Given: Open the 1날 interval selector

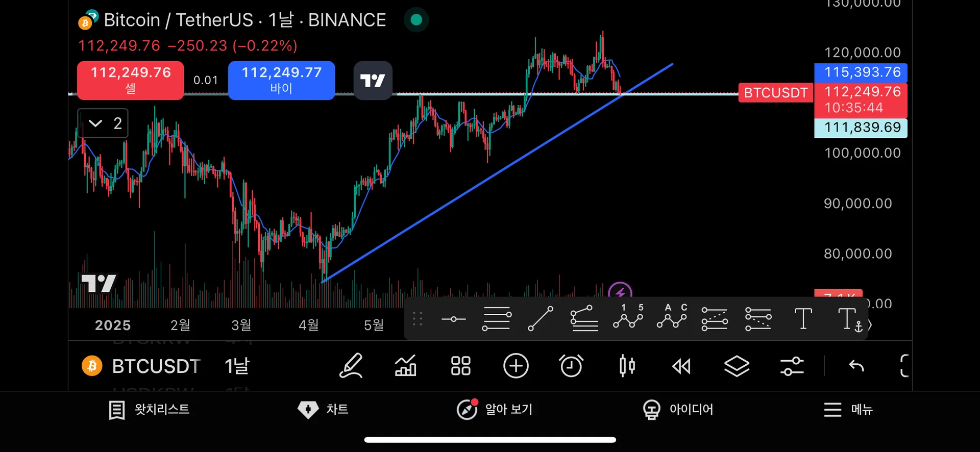Looking at the screenshot, I should (237, 366).
